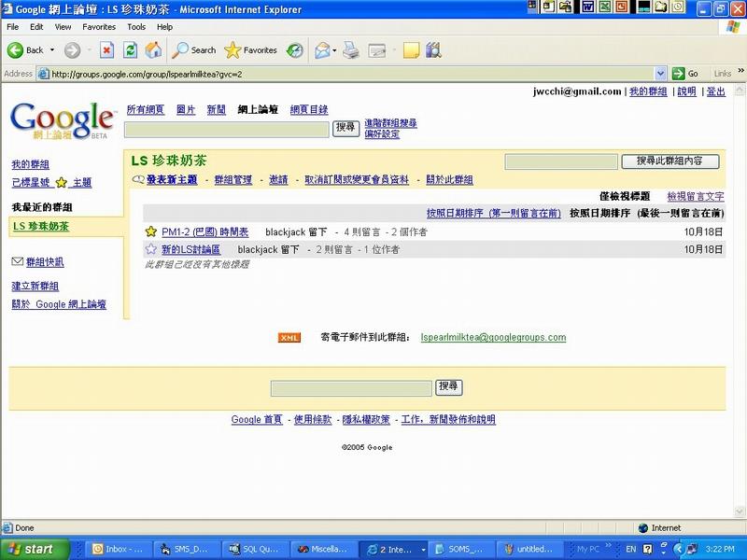Open the 群組管理 link
Screen dimensions: 747x560
pyautogui.click(x=233, y=179)
